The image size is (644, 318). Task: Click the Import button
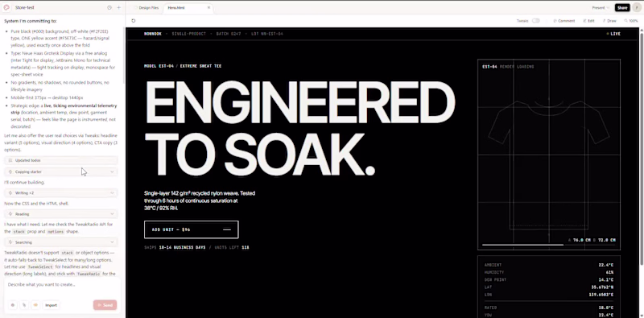click(51, 305)
